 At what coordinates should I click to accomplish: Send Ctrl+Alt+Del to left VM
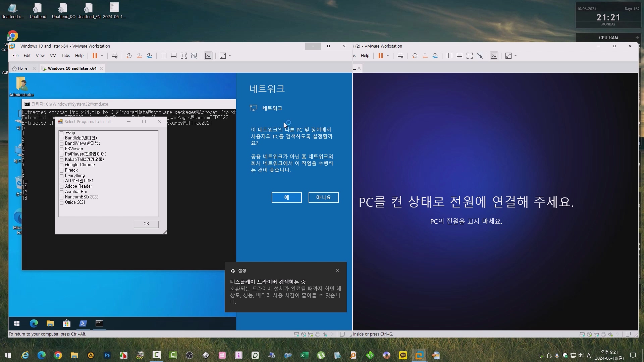[115, 56]
